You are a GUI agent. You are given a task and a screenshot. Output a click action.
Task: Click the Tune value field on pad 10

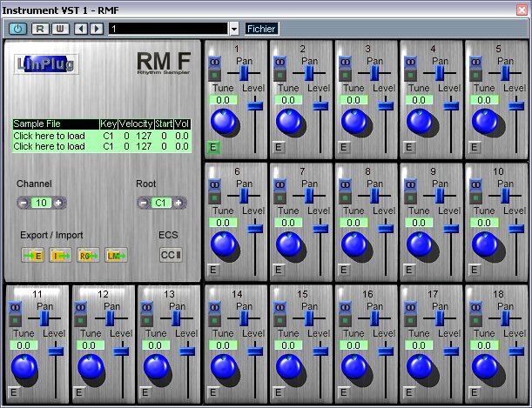484,223
